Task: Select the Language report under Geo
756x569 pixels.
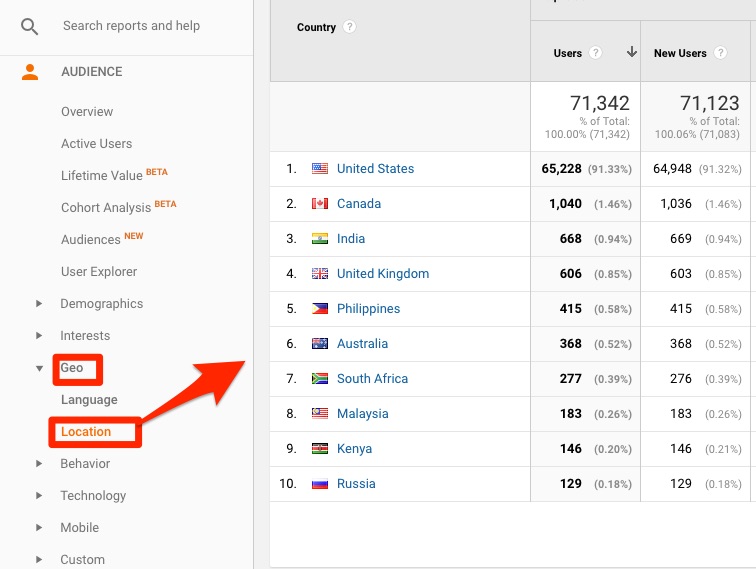Action: [x=89, y=400]
